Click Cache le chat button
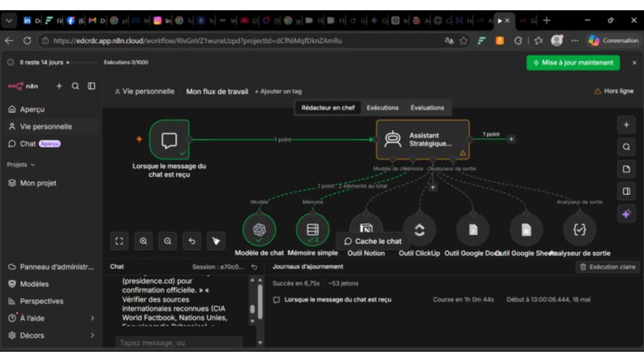This screenshot has height=362, width=644. 373,242
